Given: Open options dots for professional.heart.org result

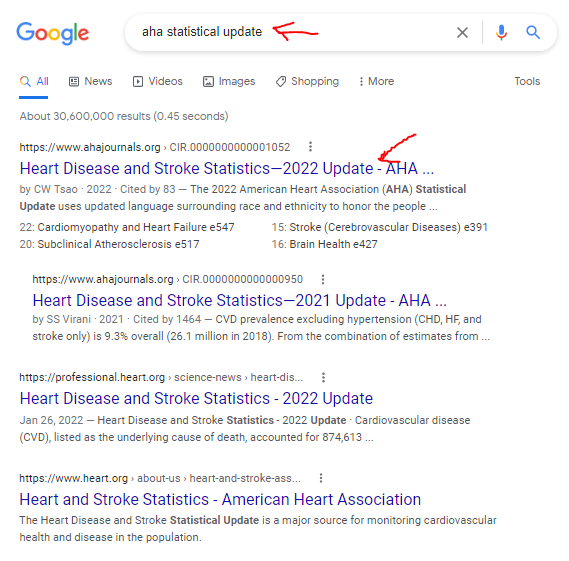Looking at the screenshot, I should 323,377.
